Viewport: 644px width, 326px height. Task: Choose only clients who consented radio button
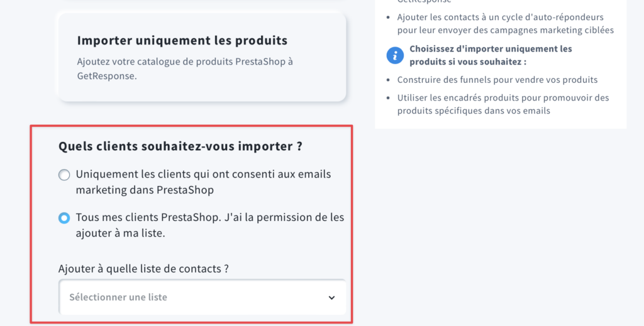64,175
